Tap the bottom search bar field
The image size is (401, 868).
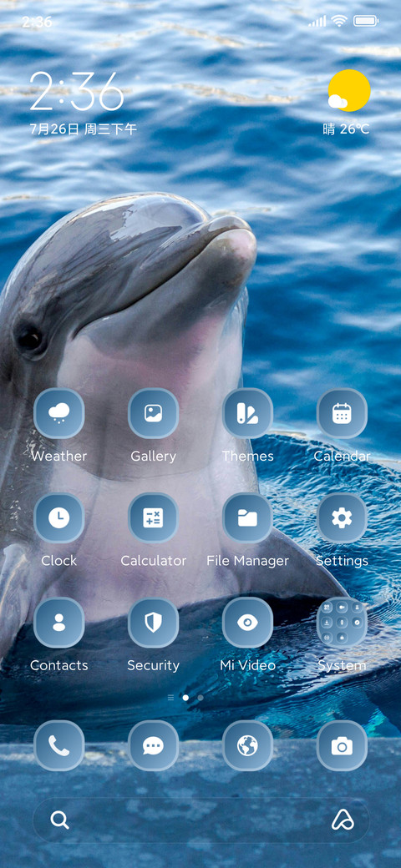(201, 820)
